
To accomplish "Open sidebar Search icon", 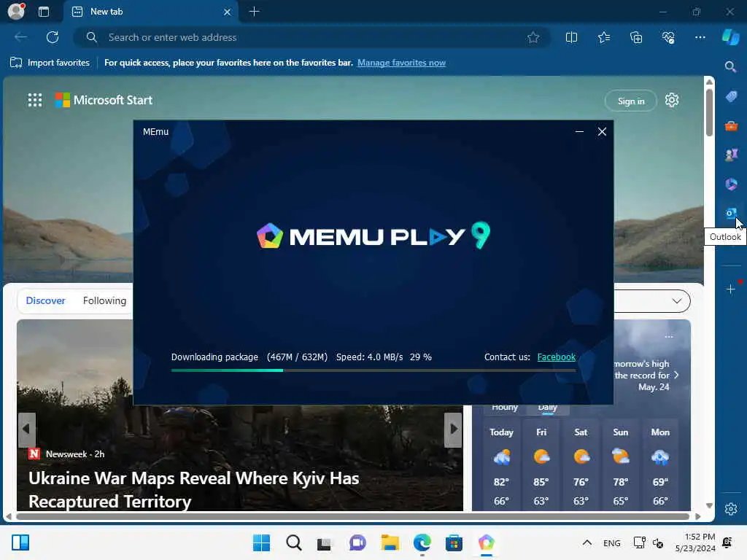I will tap(730, 66).
